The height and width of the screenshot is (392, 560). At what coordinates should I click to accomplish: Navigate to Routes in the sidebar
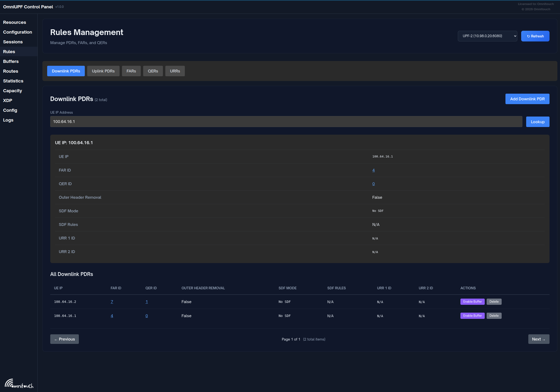click(x=10, y=71)
